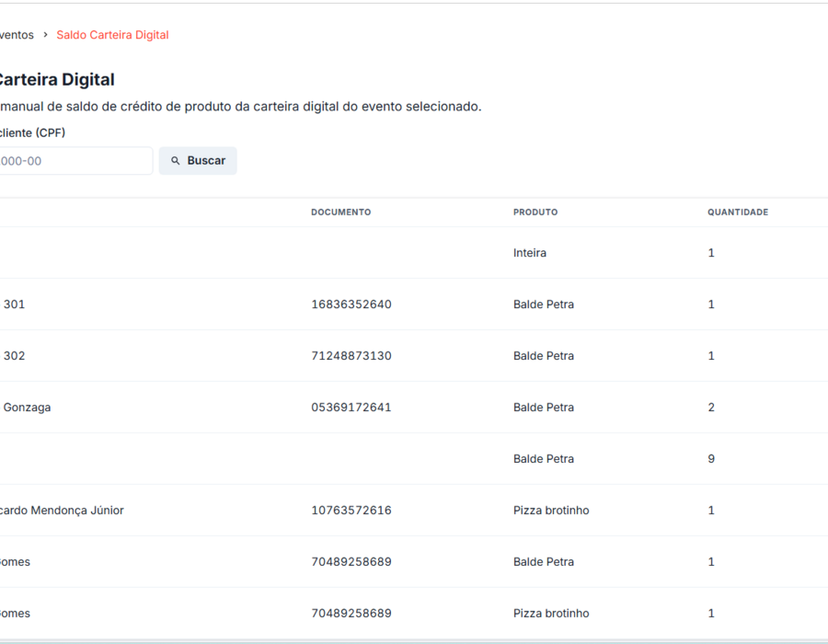Select document number 05369172641
828x644 pixels.
coord(351,408)
